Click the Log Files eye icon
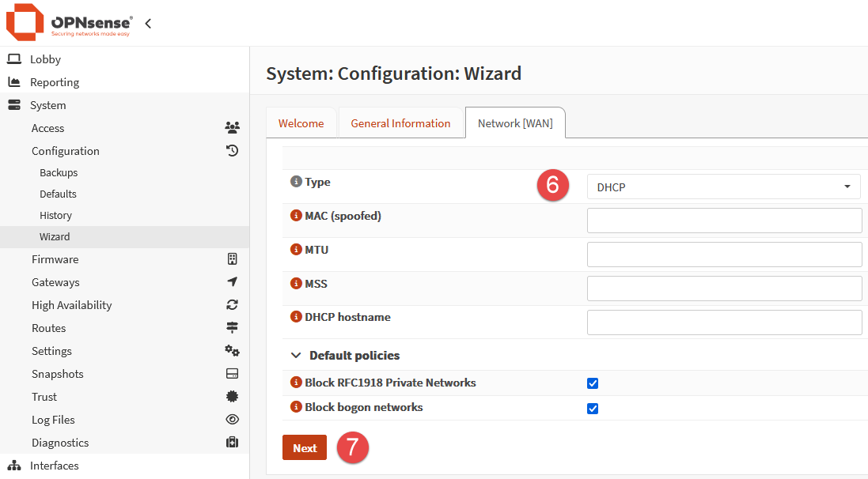The image size is (868, 479). [x=232, y=420]
